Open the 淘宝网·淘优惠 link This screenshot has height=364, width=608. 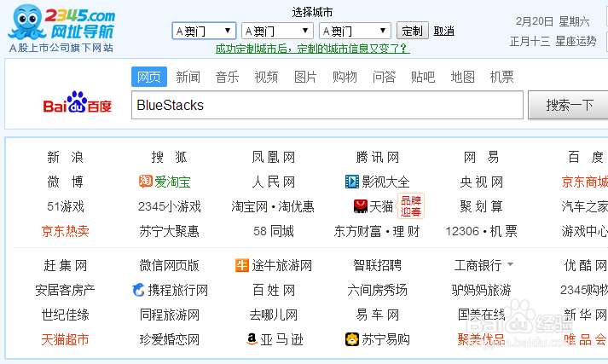[273, 206]
